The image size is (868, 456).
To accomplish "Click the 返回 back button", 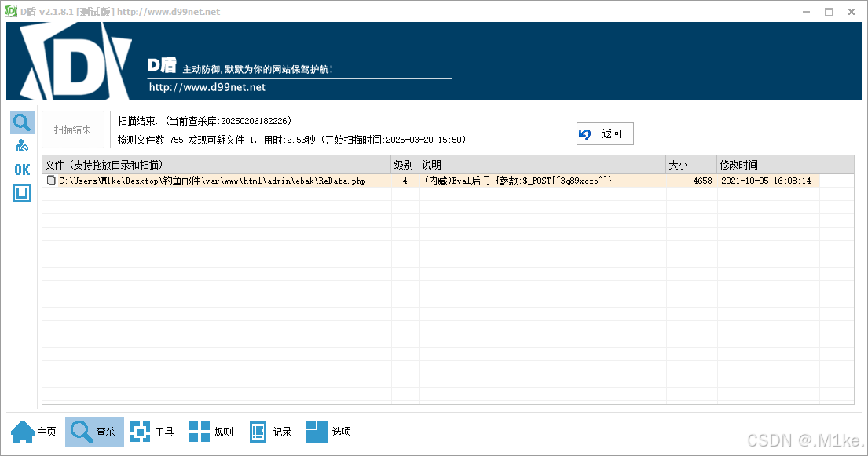I will [605, 134].
